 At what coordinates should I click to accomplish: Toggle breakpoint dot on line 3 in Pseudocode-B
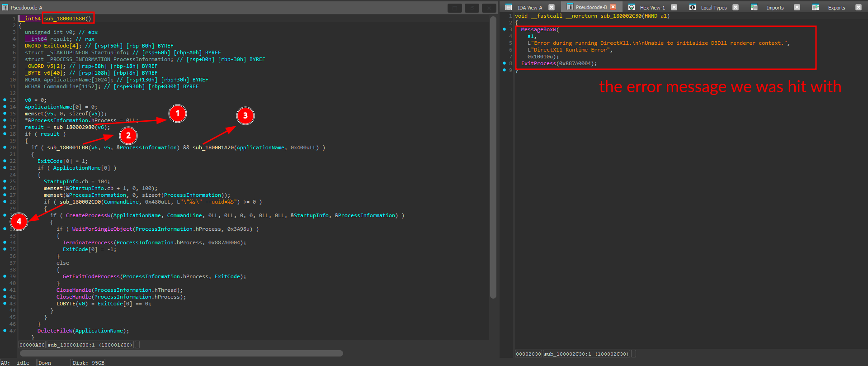[x=505, y=29]
